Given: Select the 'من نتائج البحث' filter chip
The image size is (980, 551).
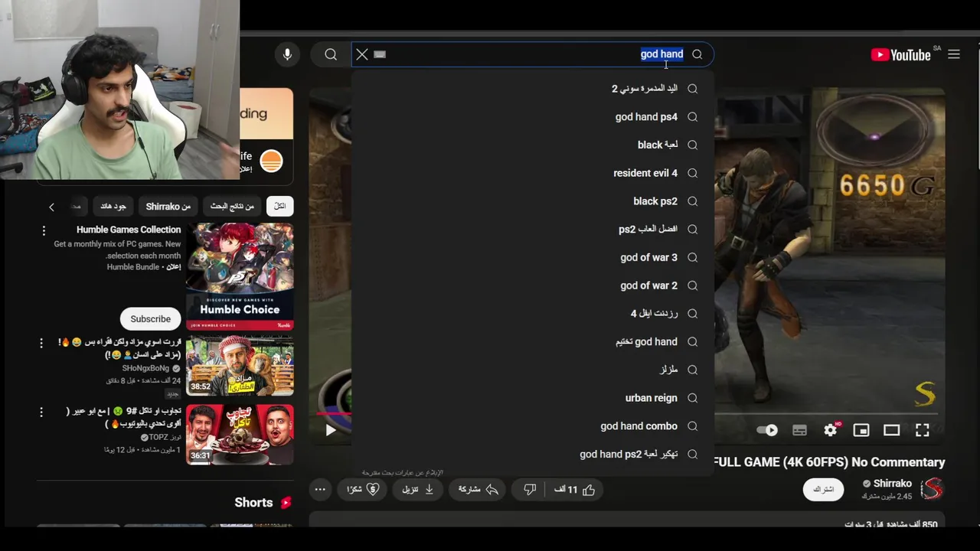Looking at the screenshot, I should 232,207.
